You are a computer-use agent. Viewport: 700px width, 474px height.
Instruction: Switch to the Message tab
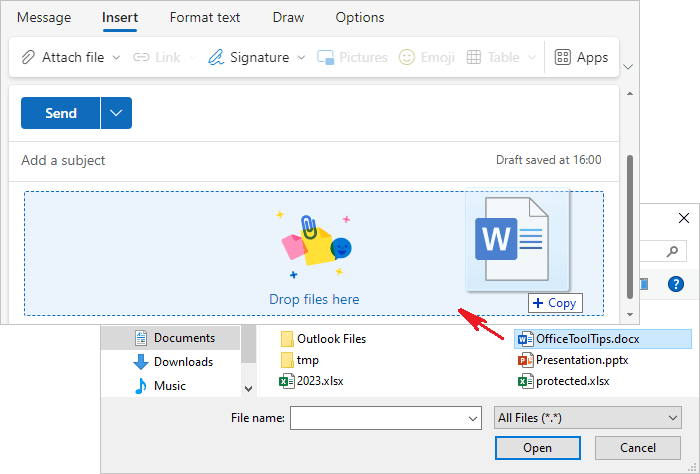[x=44, y=17]
